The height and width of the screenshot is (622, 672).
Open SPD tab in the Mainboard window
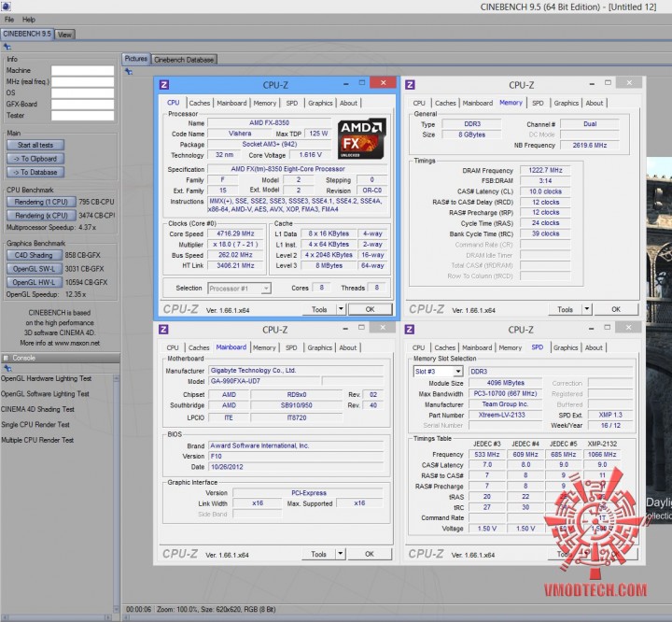[291, 347]
